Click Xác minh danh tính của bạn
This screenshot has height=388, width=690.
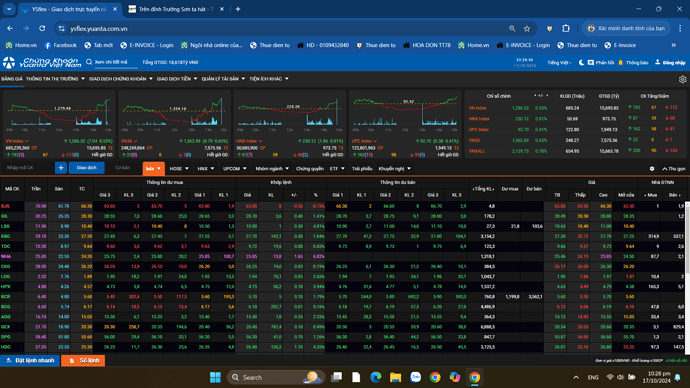(626, 28)
